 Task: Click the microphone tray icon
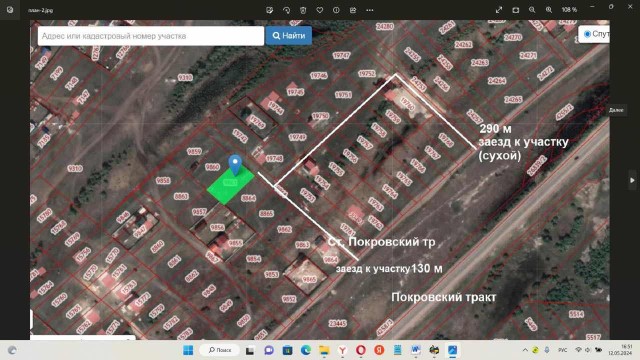(x=547, y=350)
